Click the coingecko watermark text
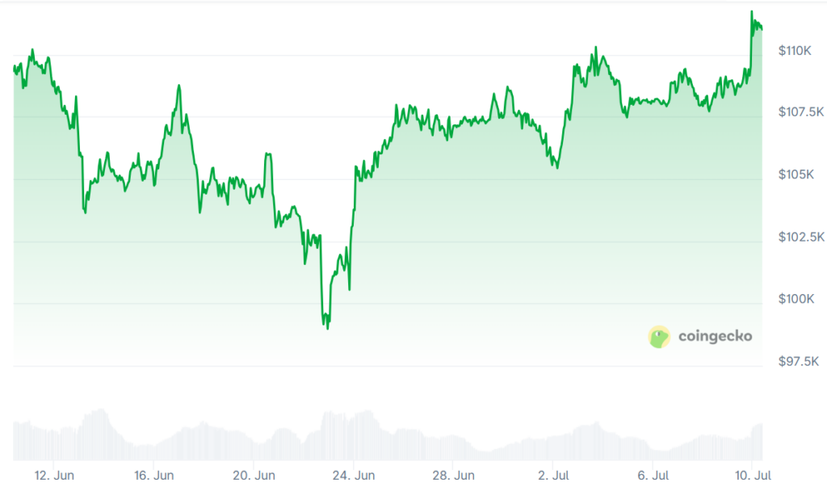827x504 pixels. [715, 336]
